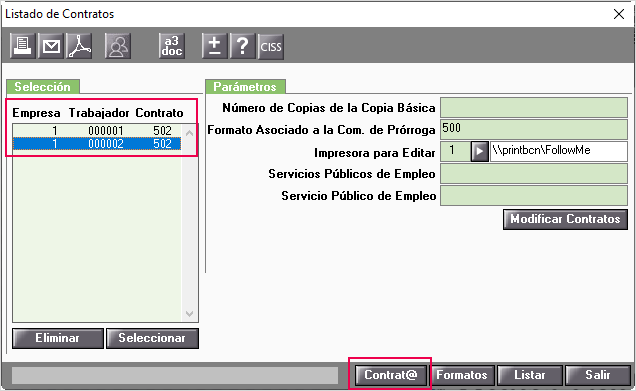The height and width of the screenshot is (391, 636).
Task: Click the Seleccionar button
Action: point(152,338)
